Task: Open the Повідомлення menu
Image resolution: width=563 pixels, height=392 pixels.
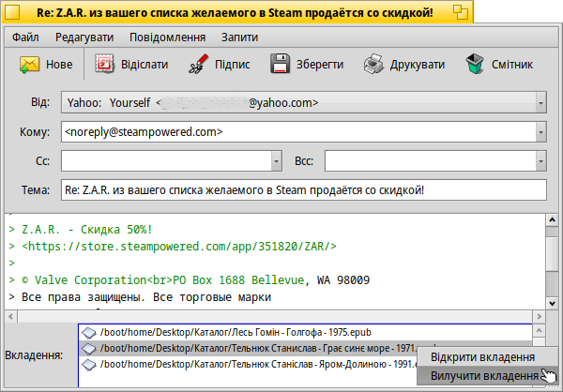Action: 167,37
